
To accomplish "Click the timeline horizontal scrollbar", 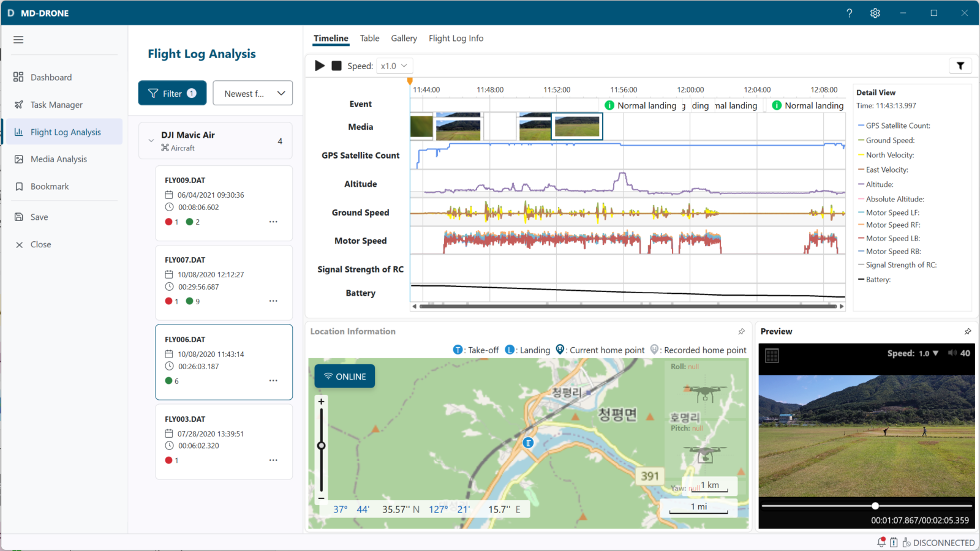I will point(628,306).
